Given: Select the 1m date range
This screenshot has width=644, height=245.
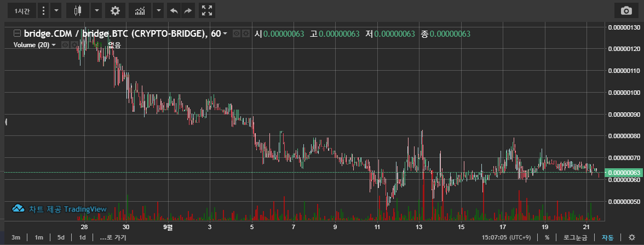Looking at the screenshot, I should [38, 237].
